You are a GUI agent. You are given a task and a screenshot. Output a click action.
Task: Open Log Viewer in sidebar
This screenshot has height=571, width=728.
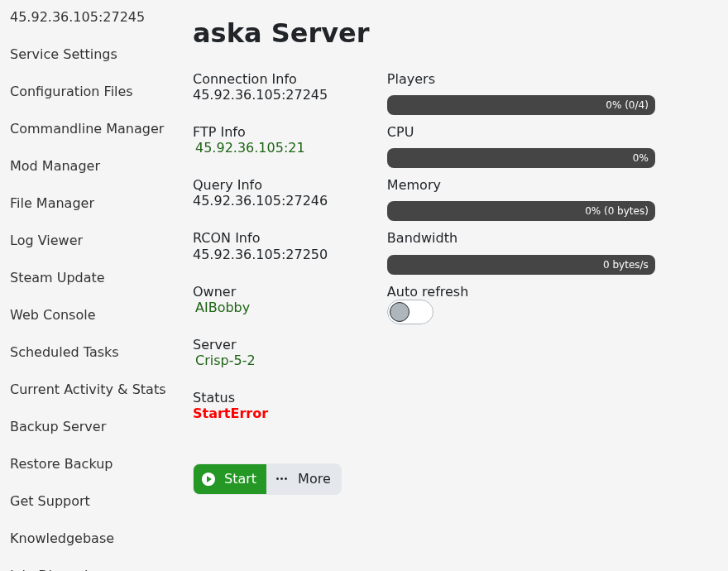(x=46, y=240)
